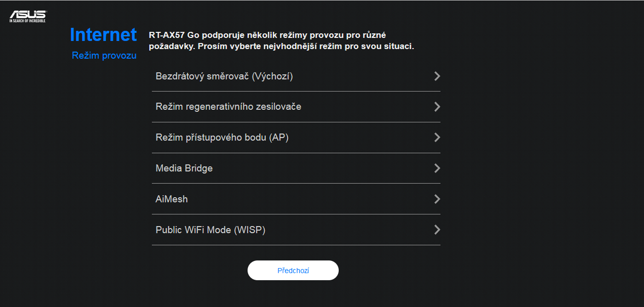Select Režim přístupového bodu (AP)

(222, 138)
